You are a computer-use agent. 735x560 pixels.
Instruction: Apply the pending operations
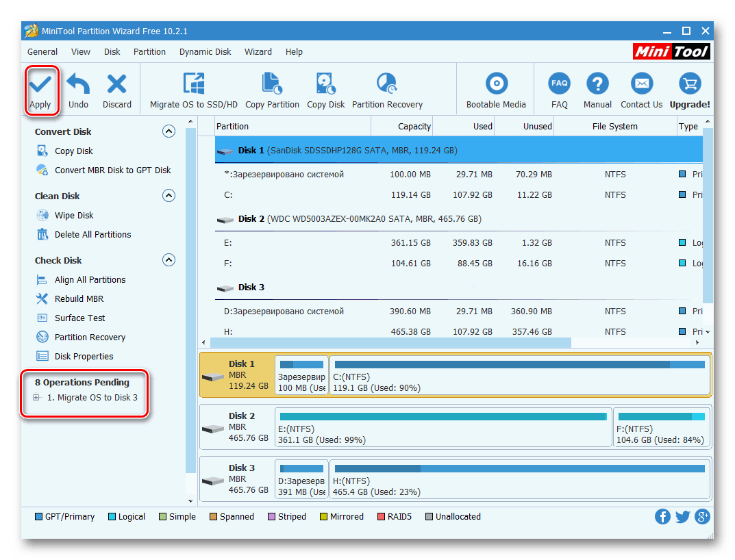[x=40, y=90]
